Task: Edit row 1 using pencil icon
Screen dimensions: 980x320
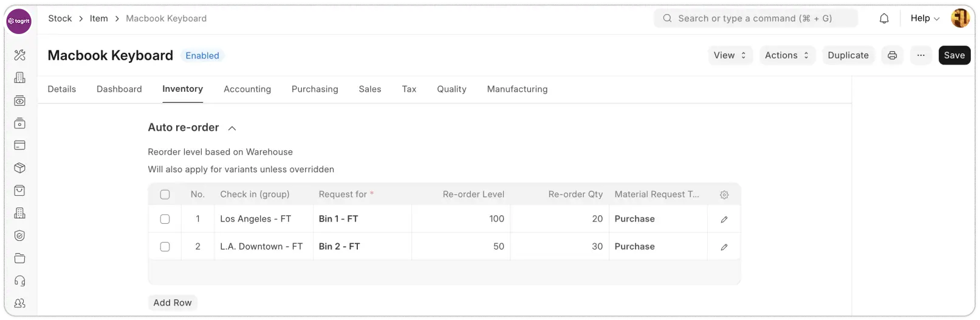Action: (724, 220)
